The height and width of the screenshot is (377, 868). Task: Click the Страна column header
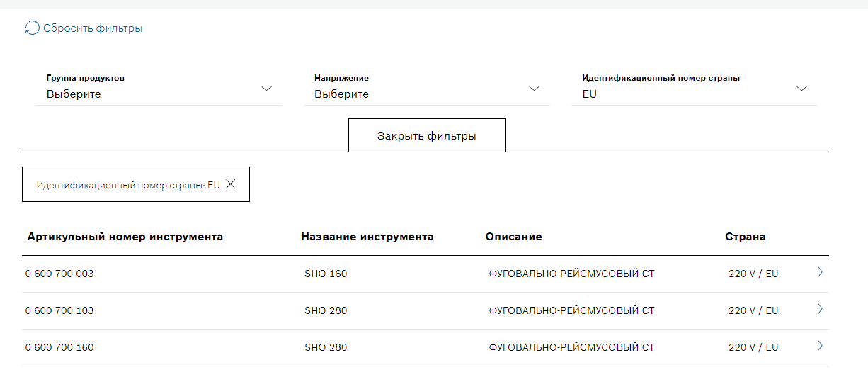[x=746, y=237]
